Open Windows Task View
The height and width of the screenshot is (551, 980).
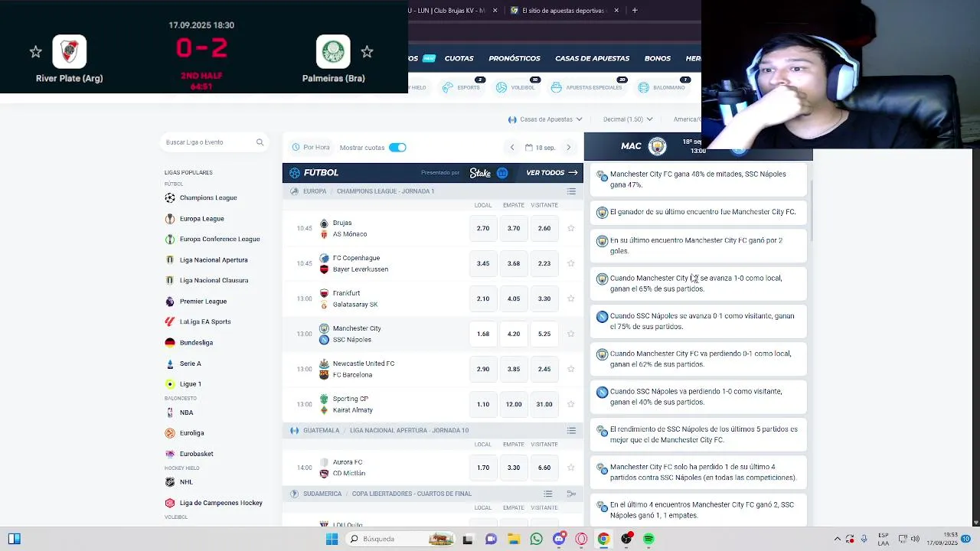468,539
